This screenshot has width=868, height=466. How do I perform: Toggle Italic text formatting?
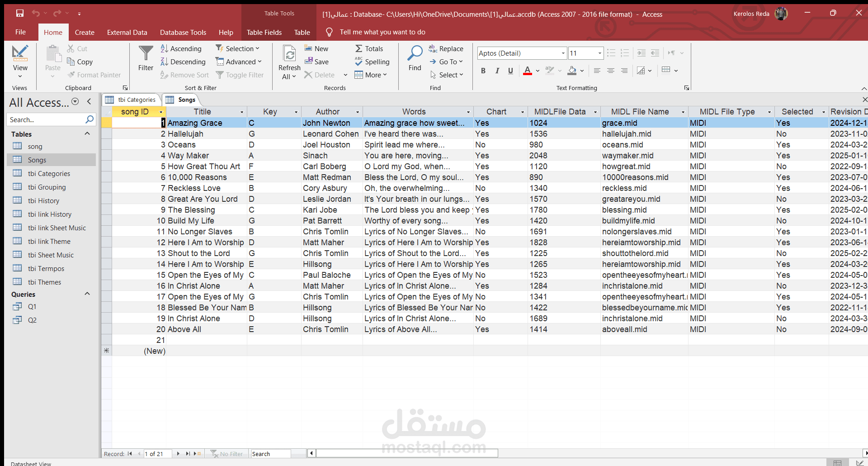coord(497,71)
